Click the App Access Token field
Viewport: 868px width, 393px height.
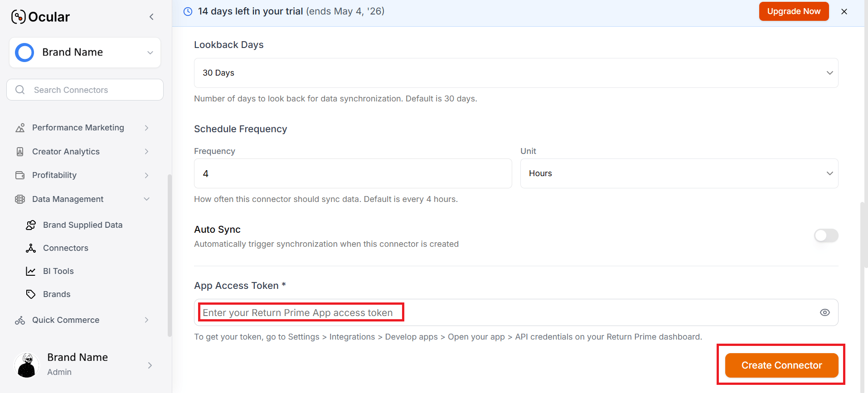(516, 312)
